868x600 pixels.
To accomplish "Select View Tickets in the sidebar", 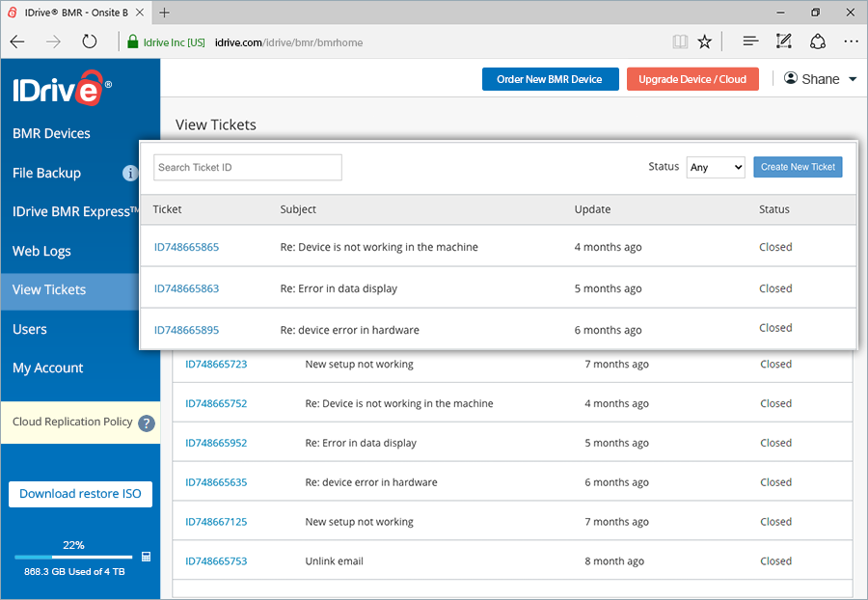I will pos(48,288).
